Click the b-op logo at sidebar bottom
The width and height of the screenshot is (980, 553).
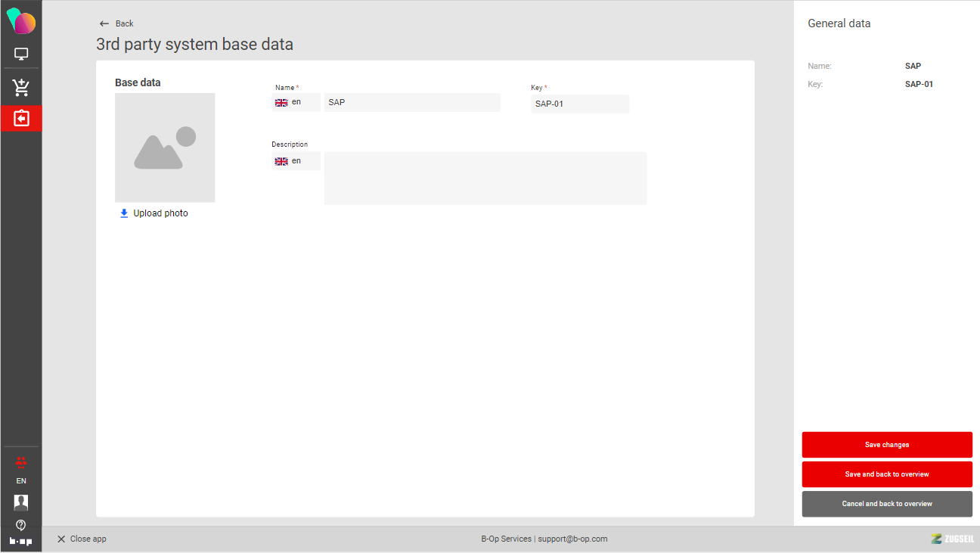[x=21, y=541]
